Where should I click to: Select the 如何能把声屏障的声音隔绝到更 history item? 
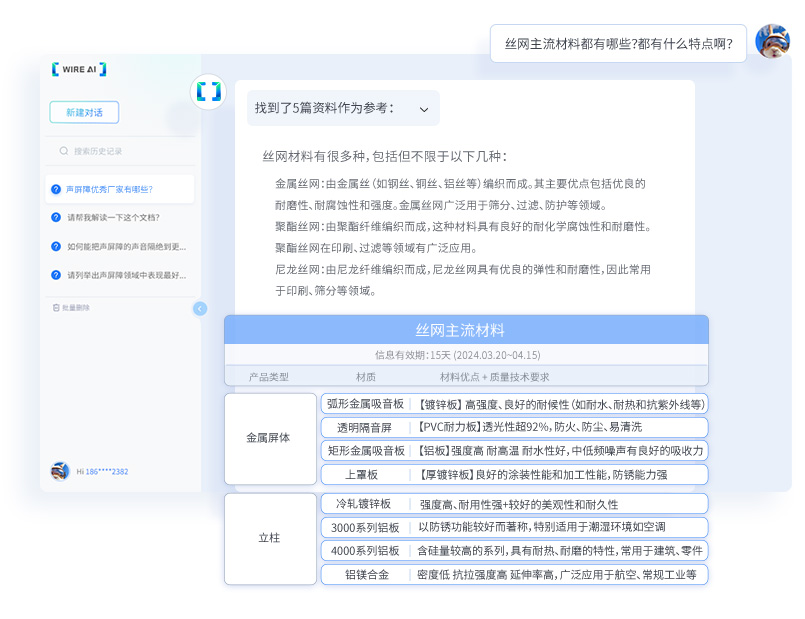[x=125, y=246]
